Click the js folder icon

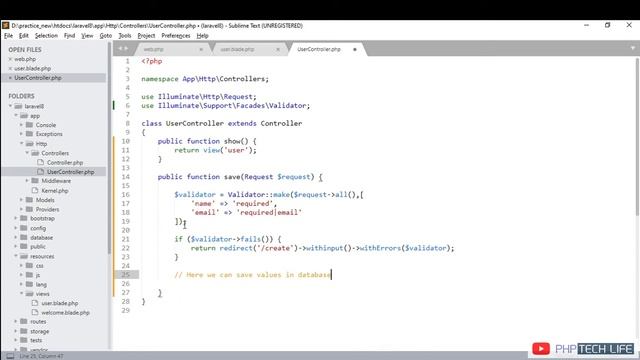point(29,275)
